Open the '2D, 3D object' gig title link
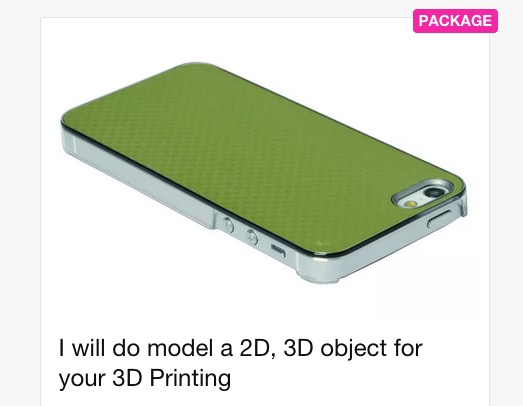Viewport: 523px width, 406px height. [241, 363]
